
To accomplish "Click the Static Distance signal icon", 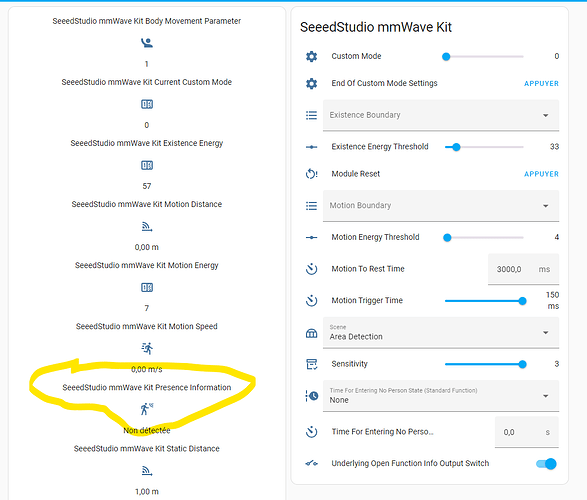I will coord(147,470).
